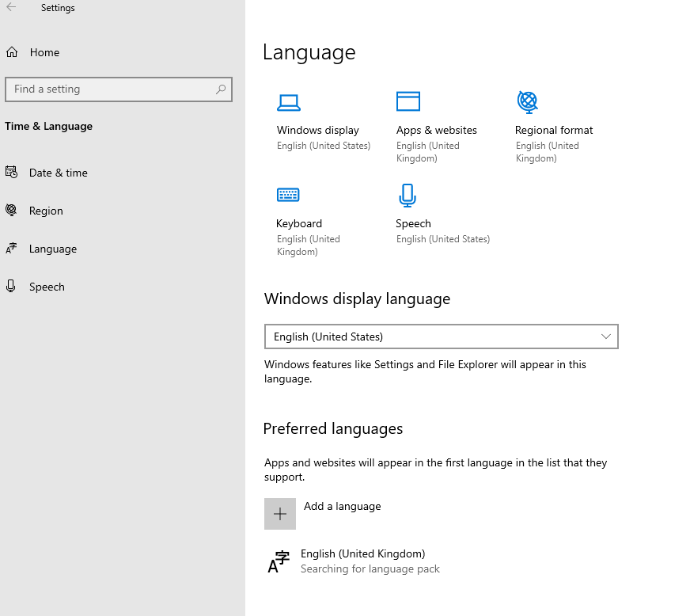The height and width of the screenshot is (616, 690).
Task: Click the search magnifier icon
Action: [x=221, y=89]
